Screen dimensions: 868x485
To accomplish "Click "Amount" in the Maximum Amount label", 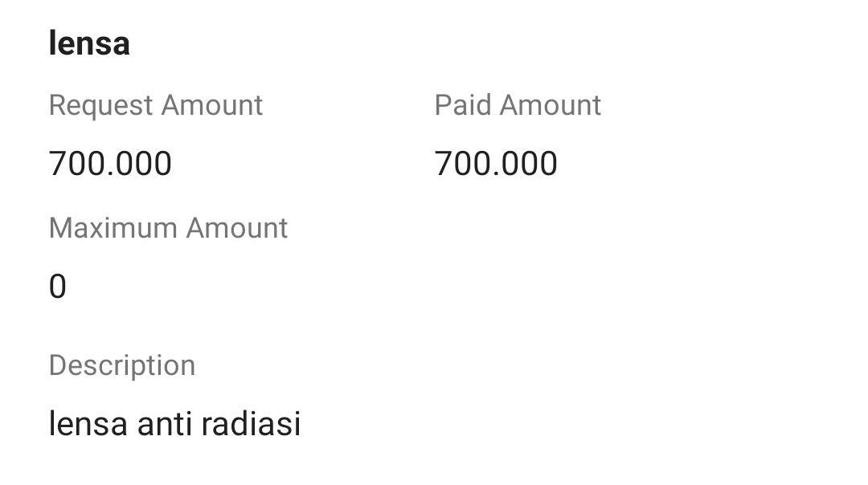I will pyautogui.click(x=237, y=228).
